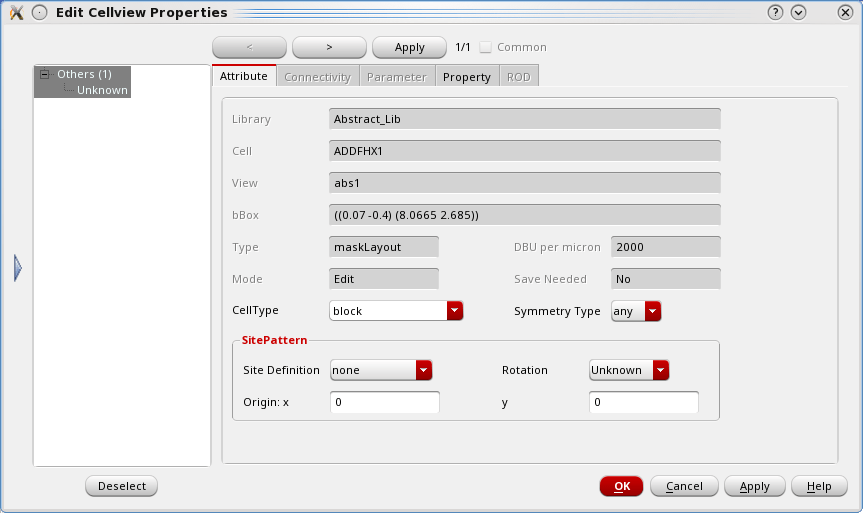Select the Unknown tree item
Image resolution: width=863 pixels, height=513 pixels.
102,90
